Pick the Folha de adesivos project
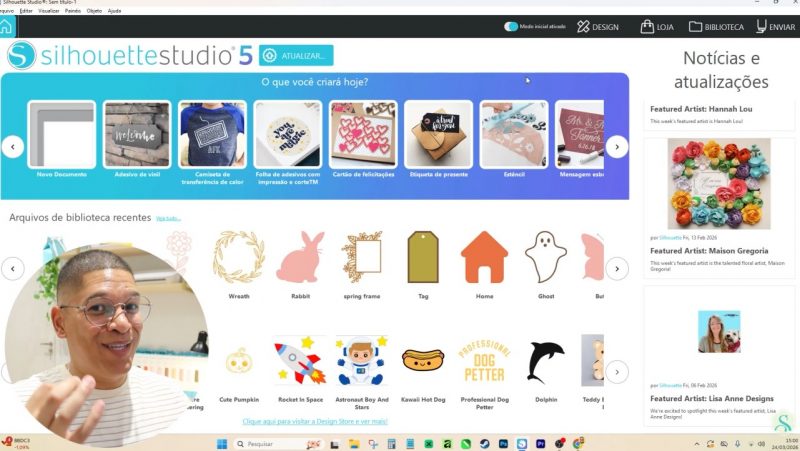Image resolution: width=800 pixels, height=451 pixels. (x=288, y=134)
